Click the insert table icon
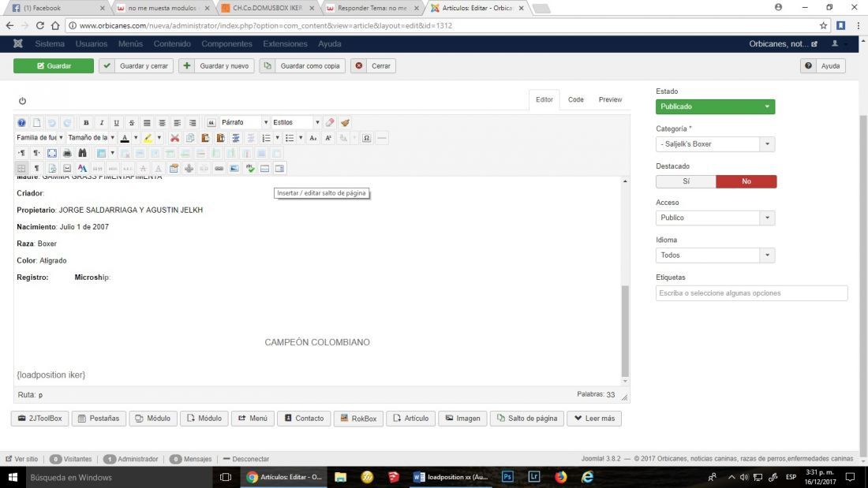Screen dimensions: 868x488 tap(101, 153)
